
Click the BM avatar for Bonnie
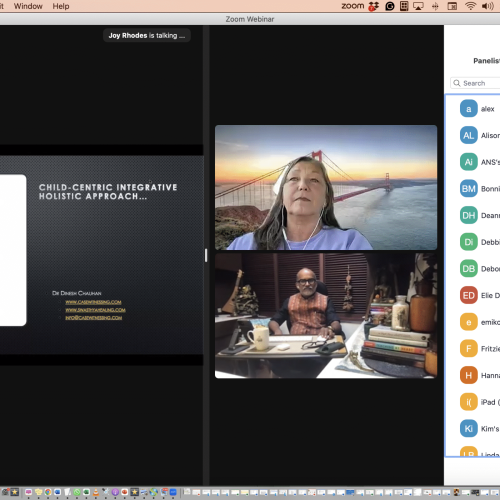(469, 189)
